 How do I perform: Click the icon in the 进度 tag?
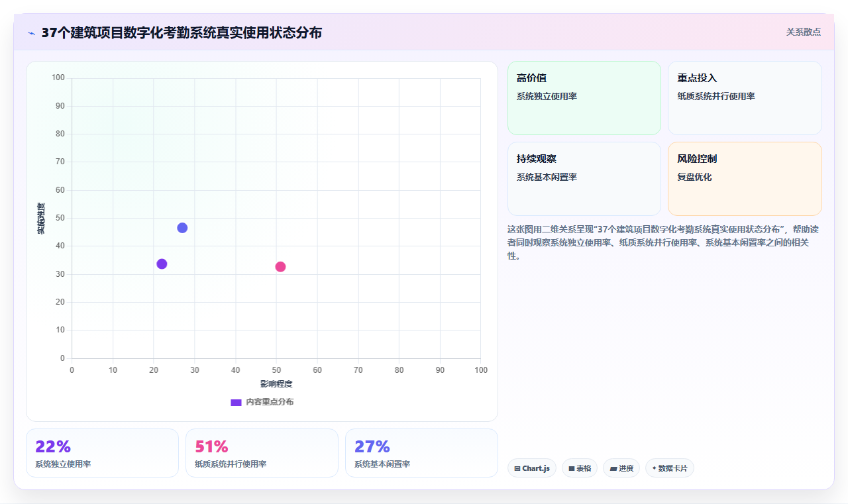[x=613, y=468]
